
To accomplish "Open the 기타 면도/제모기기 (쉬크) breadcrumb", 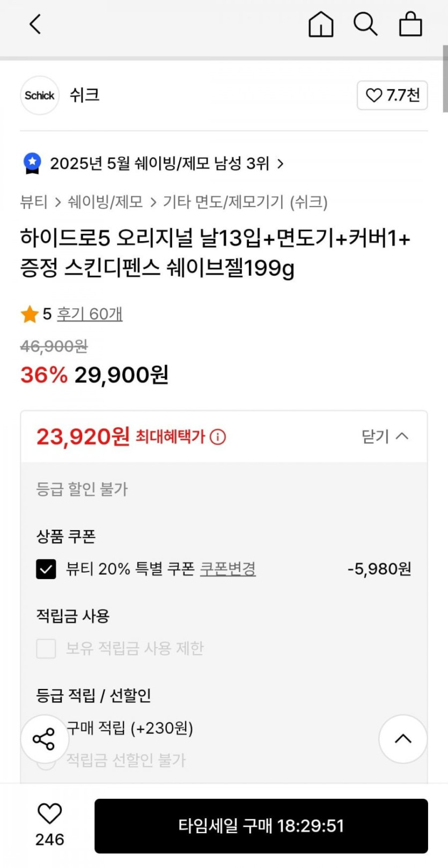I will pyautogui.click(x=245, y=202).
